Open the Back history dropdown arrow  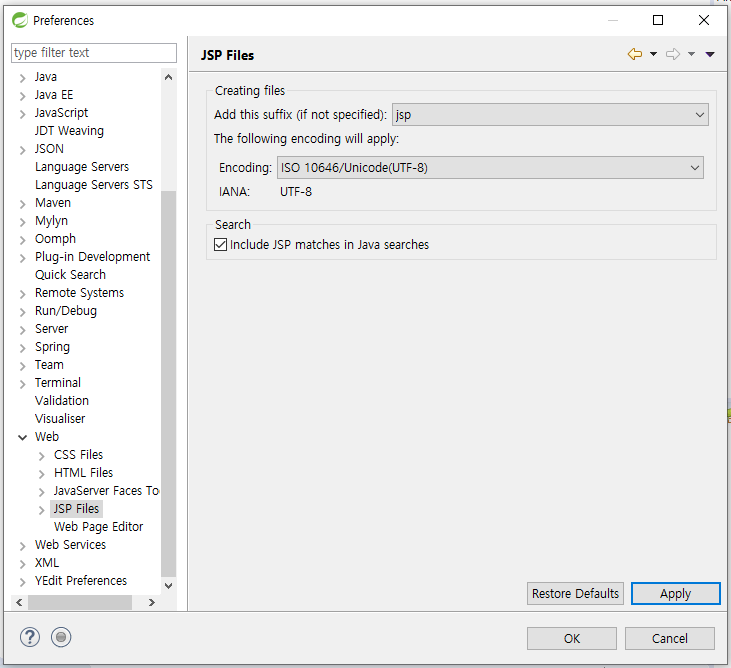(654, 54)
